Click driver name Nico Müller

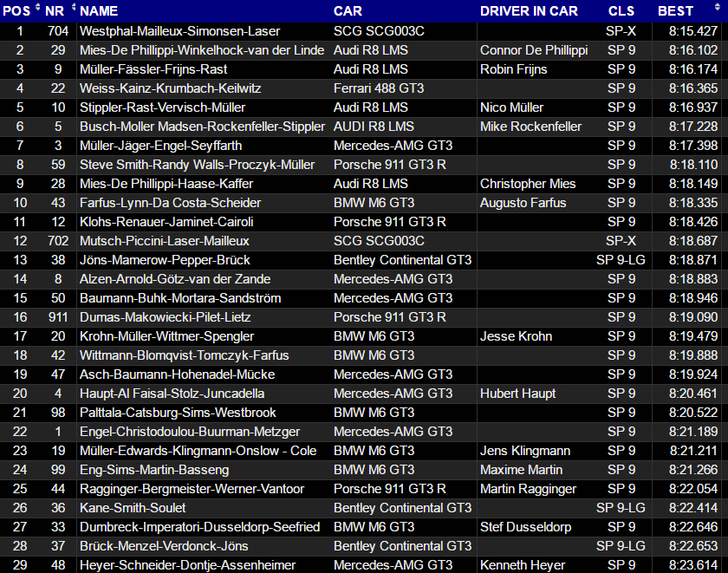[x=511, y=107]
